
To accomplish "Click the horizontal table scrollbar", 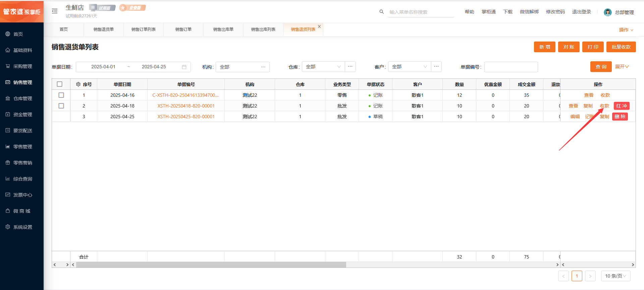I will (211, 265).
